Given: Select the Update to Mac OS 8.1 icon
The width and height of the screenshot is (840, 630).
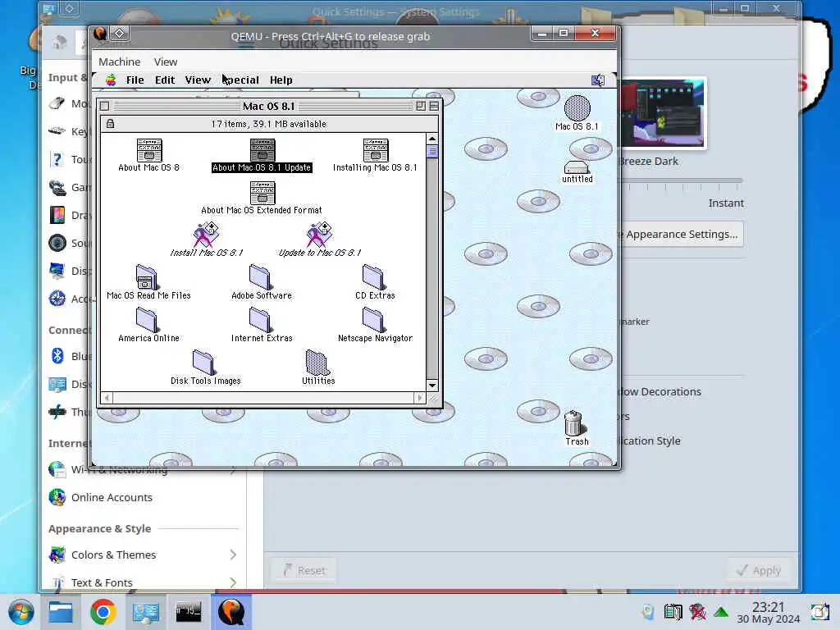Looking at the screenshot, I should (319, 235).
